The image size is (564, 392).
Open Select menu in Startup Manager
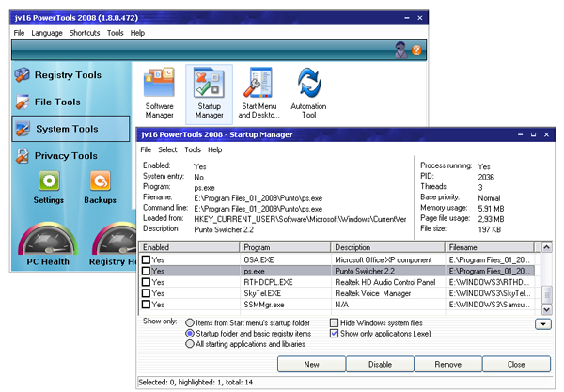tap(167, 150)
